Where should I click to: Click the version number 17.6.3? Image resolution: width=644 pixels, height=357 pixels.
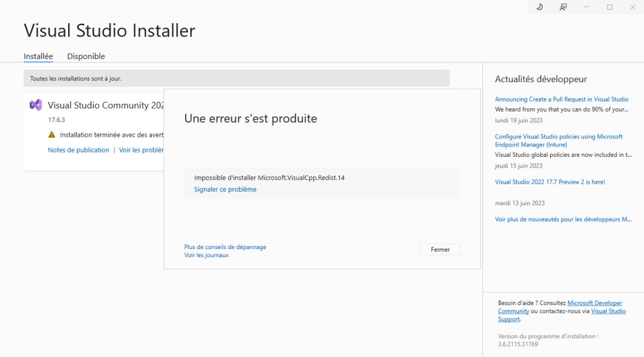pyautogui.click(x=56, y=120)
